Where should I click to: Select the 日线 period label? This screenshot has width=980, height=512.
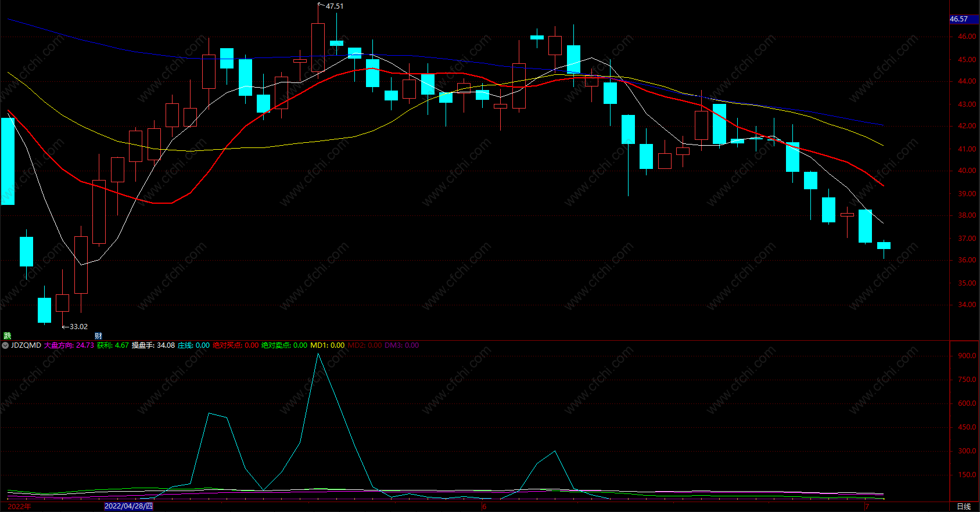(964, 507)
